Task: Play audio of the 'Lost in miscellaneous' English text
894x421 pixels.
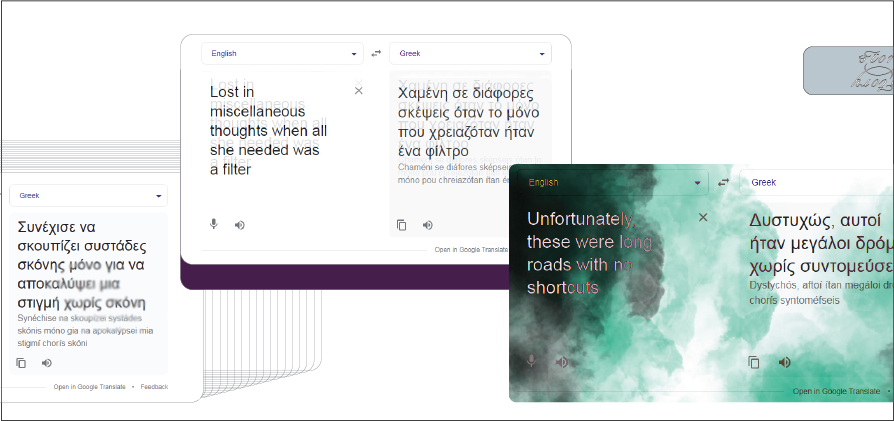Action: click(240, 225)
